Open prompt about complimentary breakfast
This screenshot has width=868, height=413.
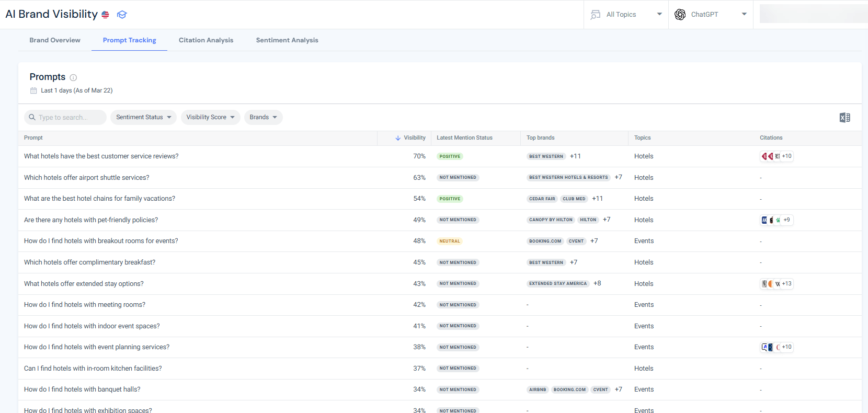coord(90,262)
